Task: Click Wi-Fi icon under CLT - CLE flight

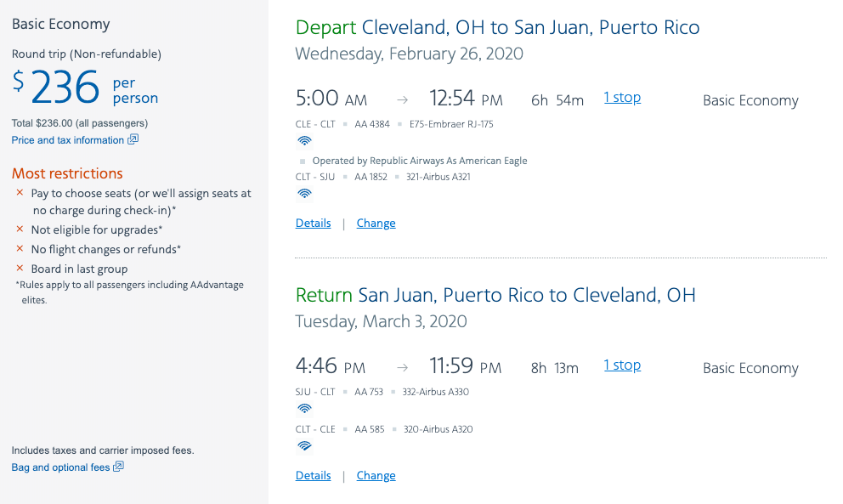Action: (x=304, y=445)
